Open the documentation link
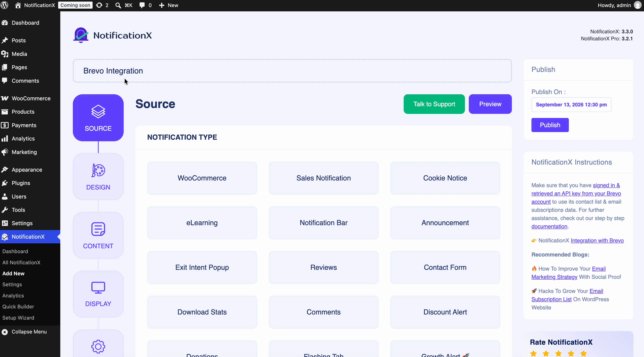 (549, 227)
